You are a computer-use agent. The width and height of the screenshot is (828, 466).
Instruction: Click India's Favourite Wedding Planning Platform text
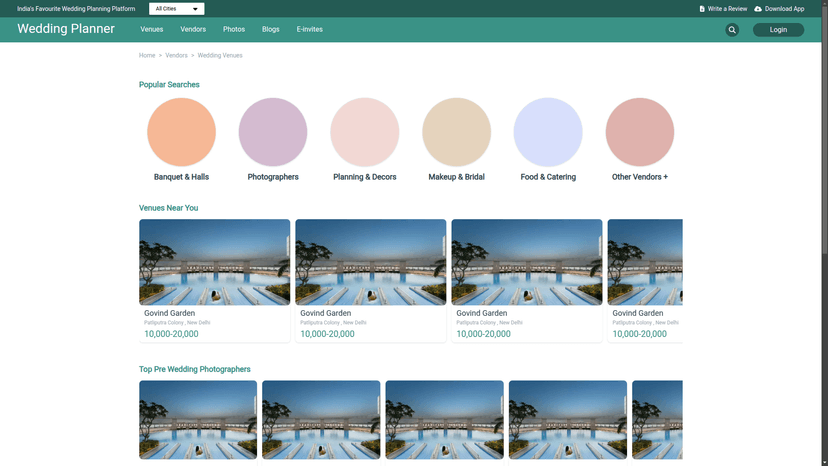pyautogui.click(x=76, y=9)
